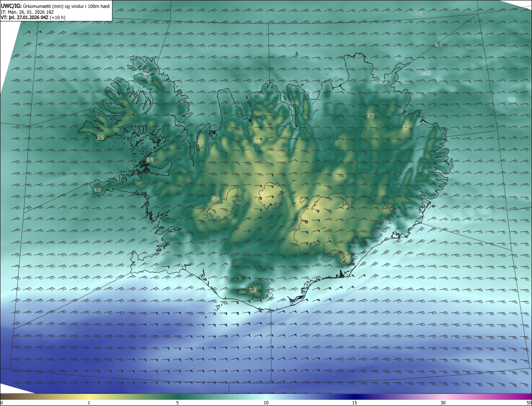Click the 7.5 value label on the map

point(419,13)
